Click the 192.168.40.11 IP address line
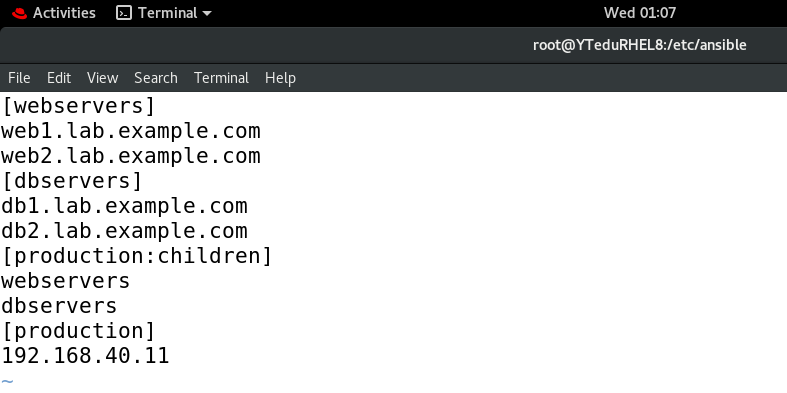 [x=85, y=356]
